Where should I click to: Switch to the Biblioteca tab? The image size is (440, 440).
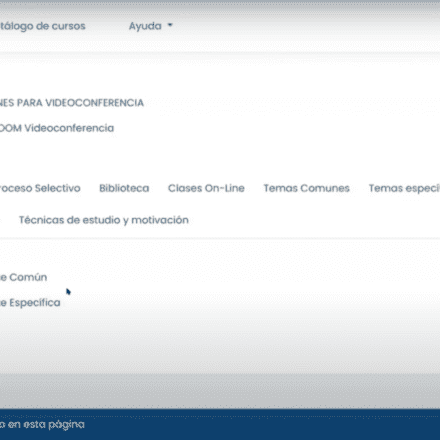[124, 188]
